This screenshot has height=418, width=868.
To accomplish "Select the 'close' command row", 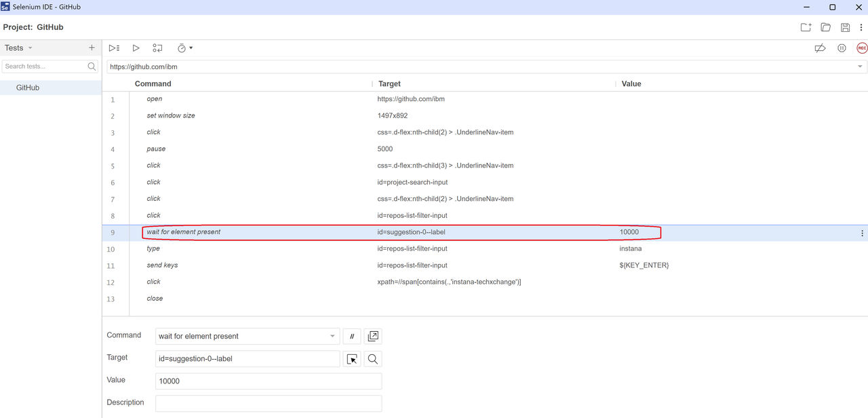I will (x=485, y=299).
